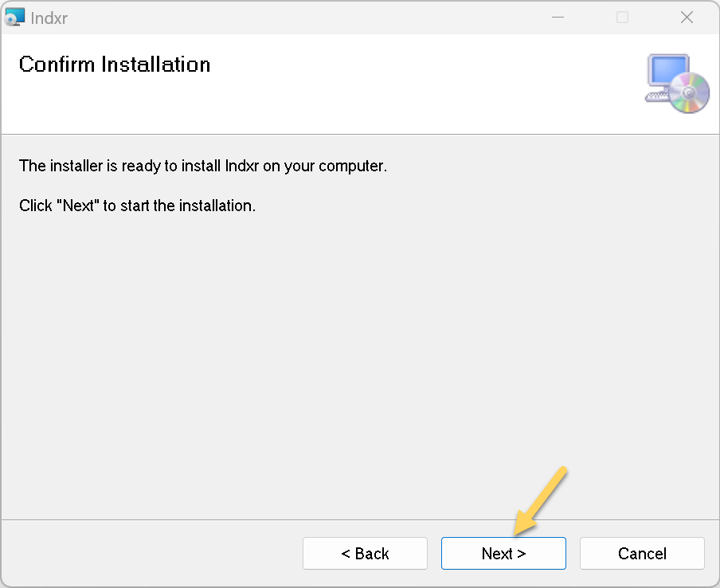Abort the setup with the Cancel button

pos(642,554)
